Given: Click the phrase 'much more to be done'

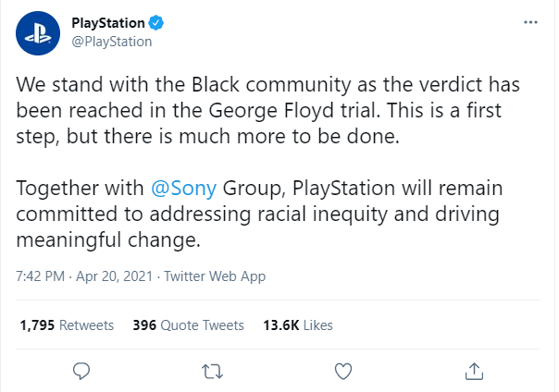Looking at the screenshot, I should (x=289, y=136).
